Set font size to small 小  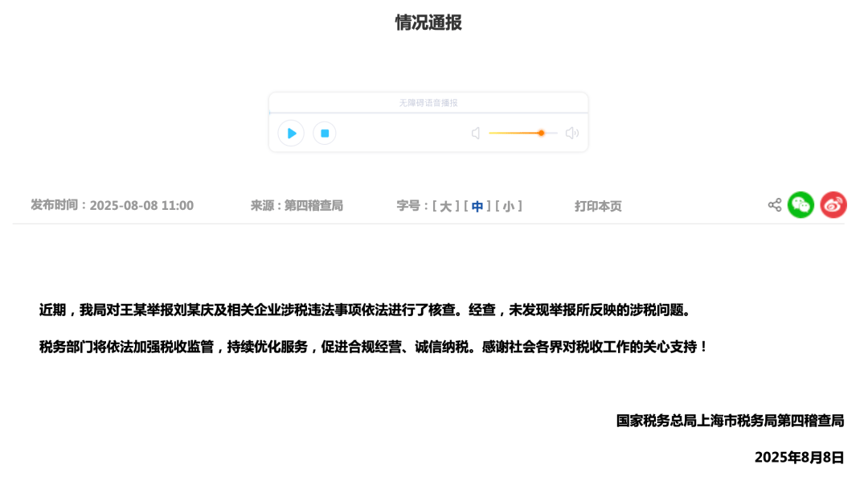click(509, 206)
